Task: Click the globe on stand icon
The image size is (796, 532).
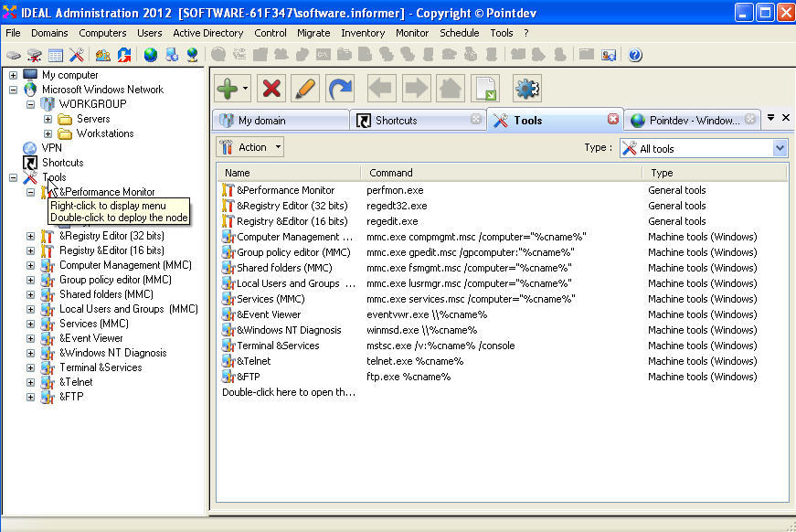Action: click(x=193, y=55)
